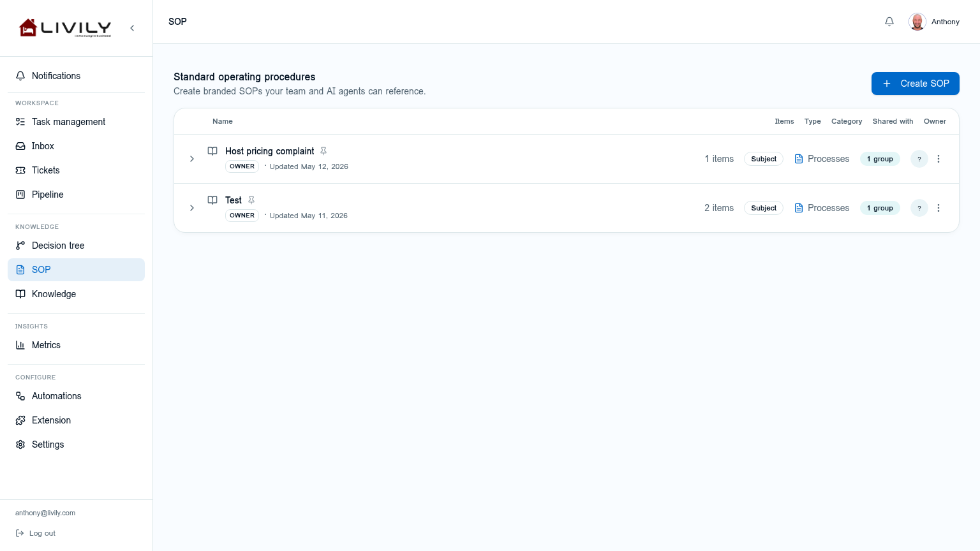Click '2 items' in Test row
The height and width of the screenshot is (551, 980).
[x=719, y=208]
